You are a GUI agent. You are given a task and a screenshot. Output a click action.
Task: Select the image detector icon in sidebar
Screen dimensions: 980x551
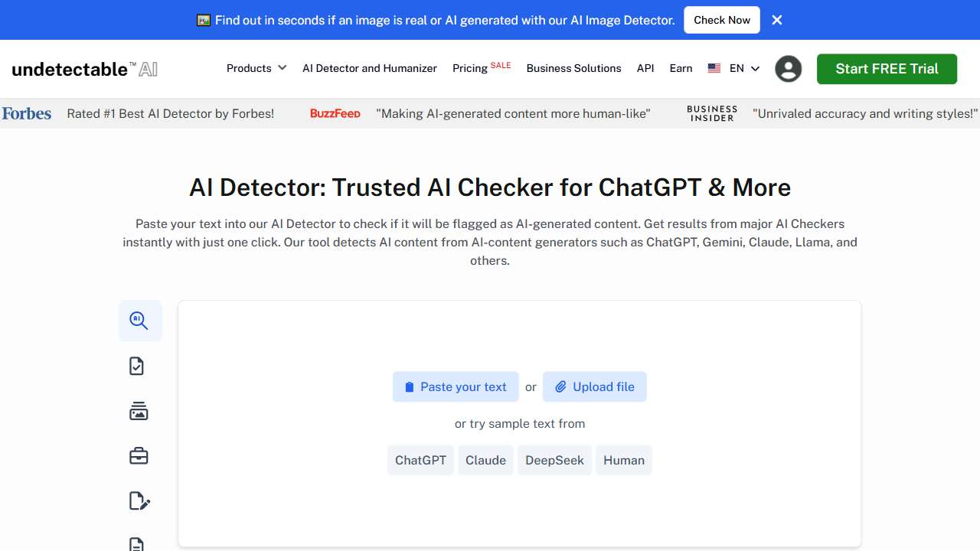click(139, 410)
